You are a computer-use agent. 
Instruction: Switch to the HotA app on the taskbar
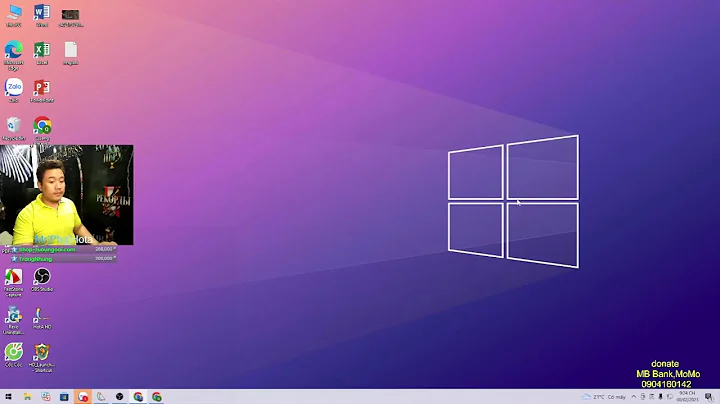coord(101,397)
